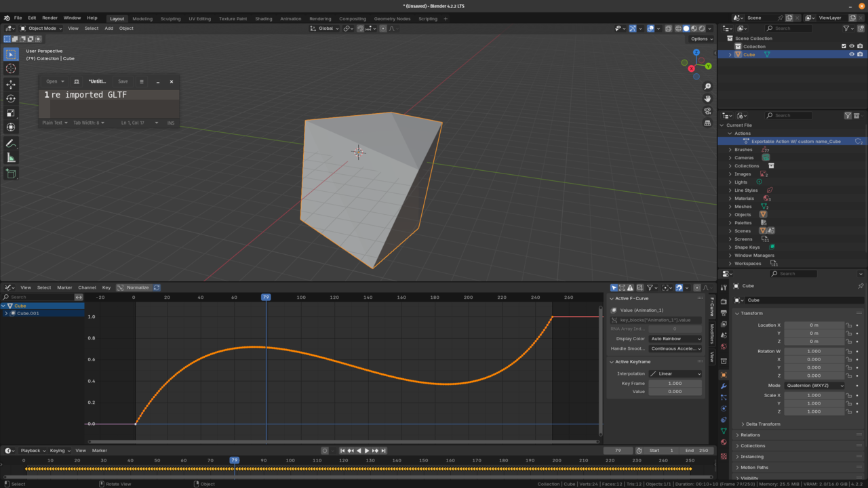Hide Cube in viewport via eye icon
Image resolution: width=868 pixels, height=488 pixels.
click(852, 55)
